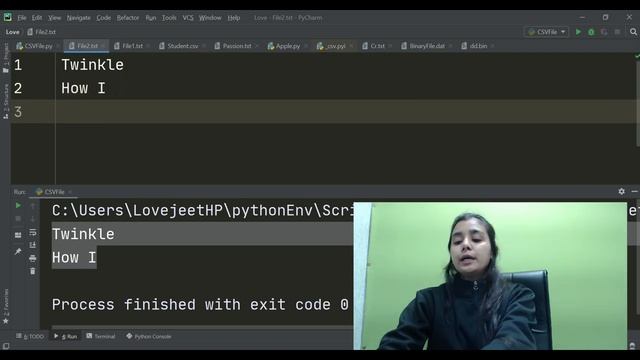Open the Window menu
This screenshot has width=640, height=360.
(210, 18)
